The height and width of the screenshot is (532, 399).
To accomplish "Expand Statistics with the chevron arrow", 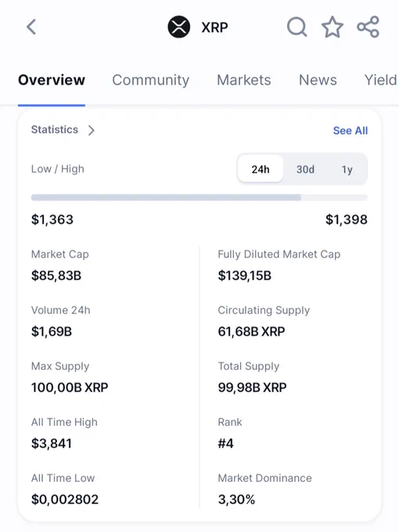I will pyautogui.click(x=92, y=131).
